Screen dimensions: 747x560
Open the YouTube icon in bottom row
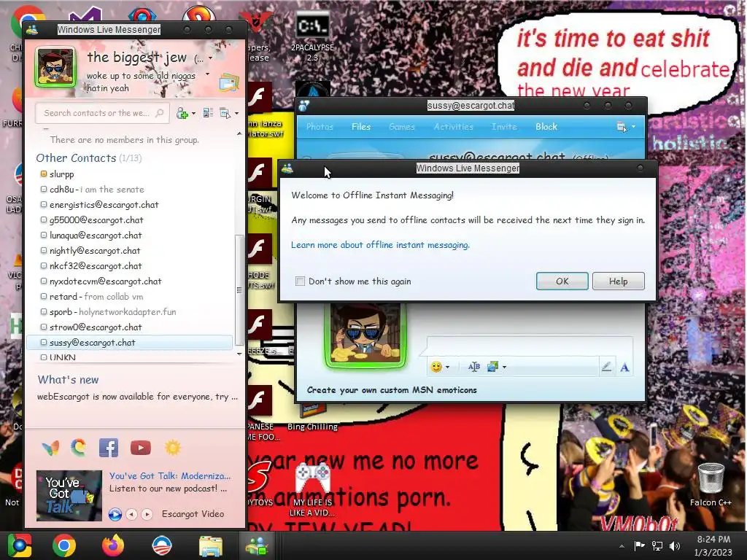point(141,448)
